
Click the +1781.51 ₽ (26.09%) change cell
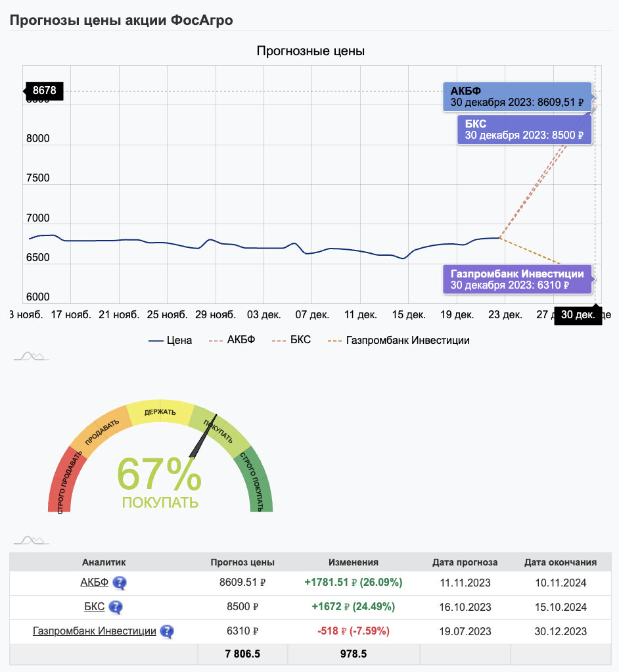354,583
